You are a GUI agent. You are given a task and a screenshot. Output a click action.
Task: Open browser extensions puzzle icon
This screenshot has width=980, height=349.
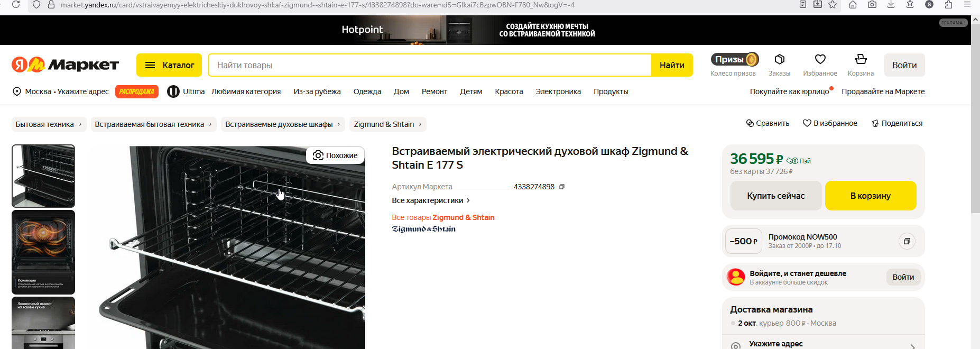948,5
